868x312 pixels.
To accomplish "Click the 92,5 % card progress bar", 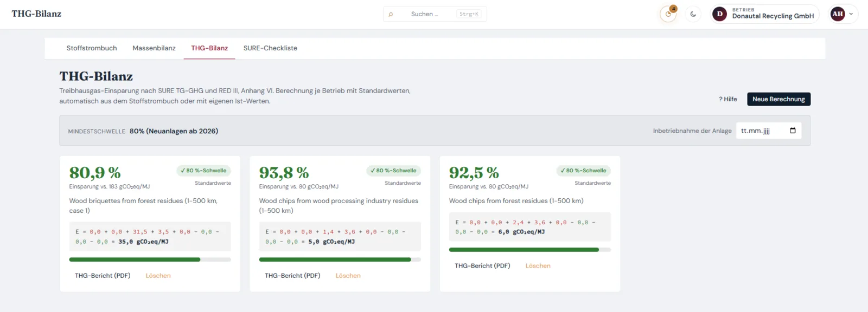I will pos(530,250).
